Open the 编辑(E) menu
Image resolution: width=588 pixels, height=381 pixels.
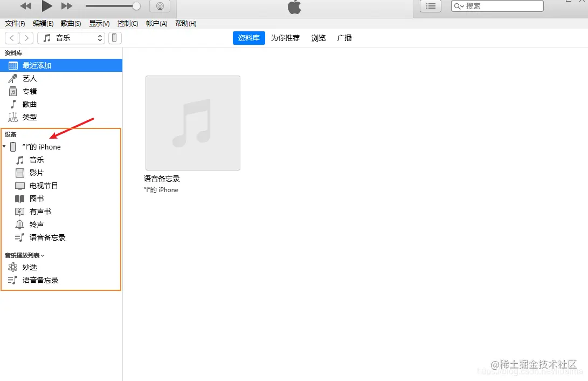[x=43, y=24]
